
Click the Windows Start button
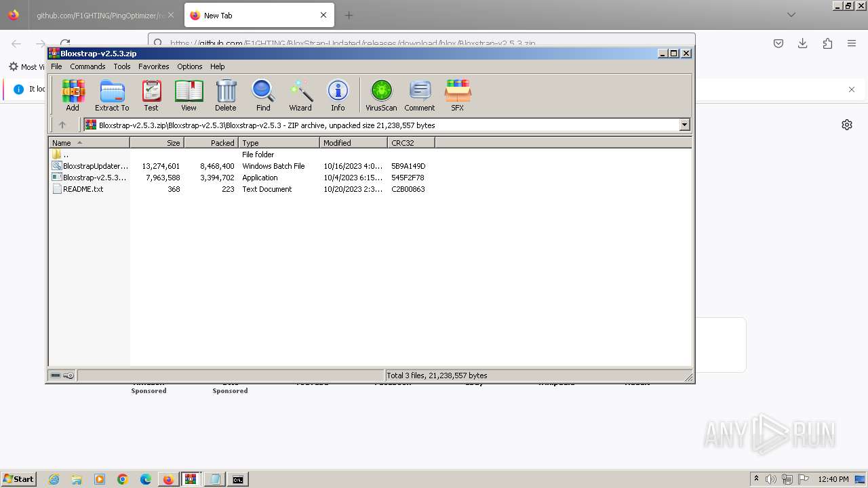[x=19, y=479]
